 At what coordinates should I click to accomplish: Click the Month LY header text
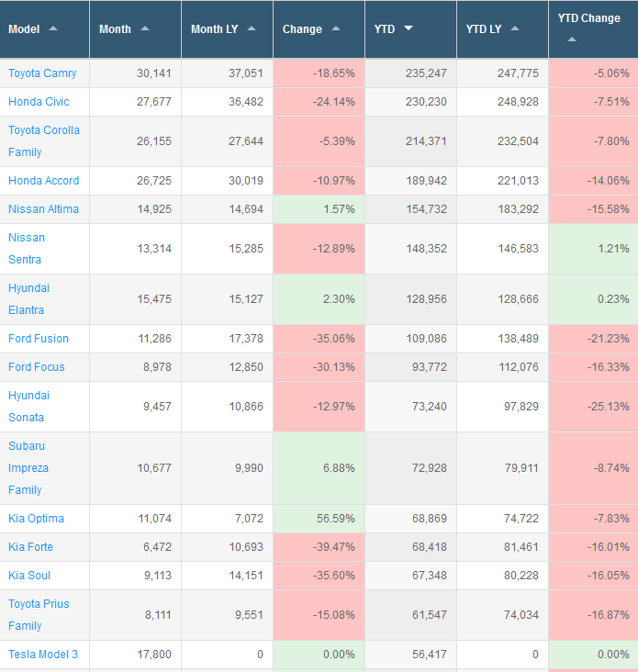[x=215, y=29]
